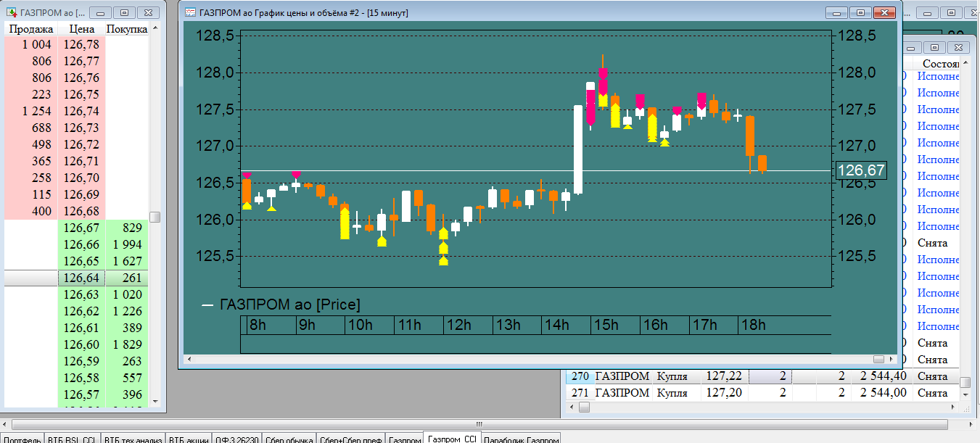Click the Продажа column header
980x443 pixels.
(x=30, y=29)
